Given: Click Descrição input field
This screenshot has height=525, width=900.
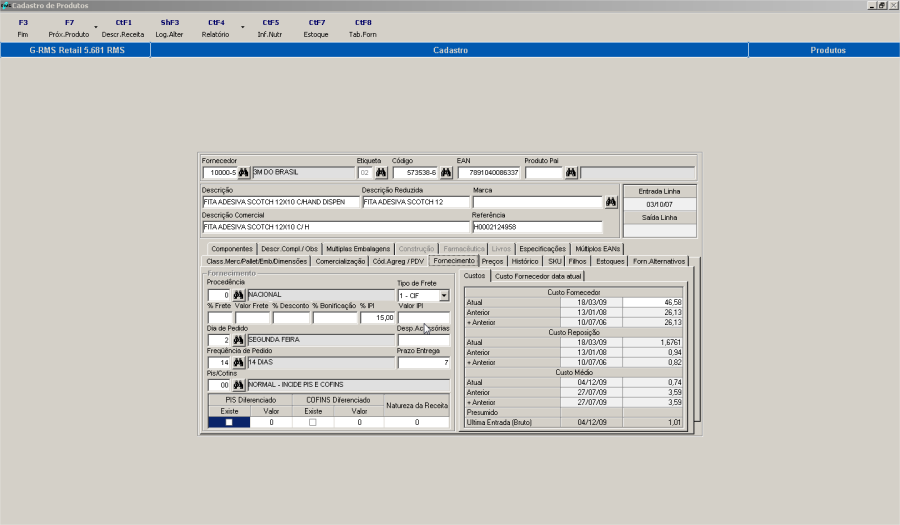Looking at the screenshot, I should click(x=281, y=202).
